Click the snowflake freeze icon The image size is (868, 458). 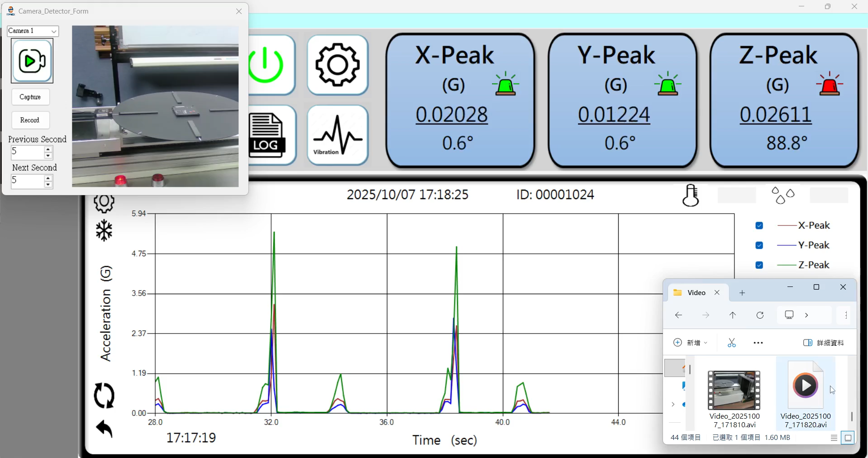pyautogui.click(x=104, y=231)
